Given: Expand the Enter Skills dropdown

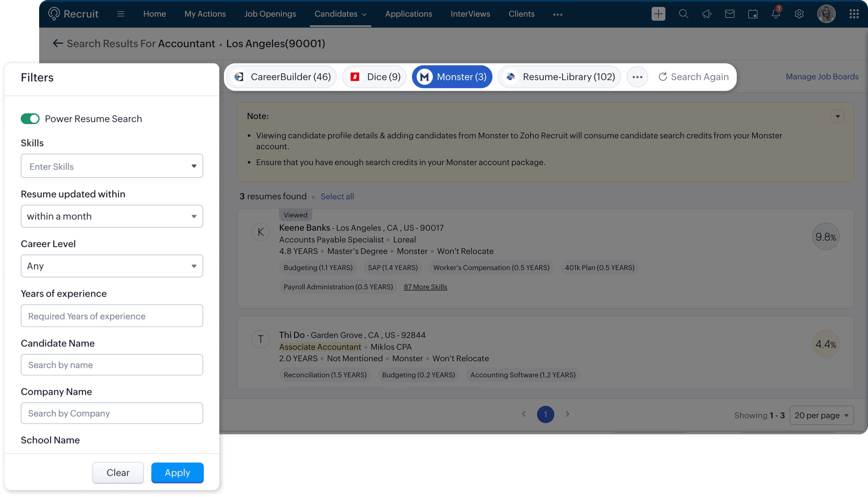Looking at the screenshot, I should pyautogui.click(x=194, y=166).
